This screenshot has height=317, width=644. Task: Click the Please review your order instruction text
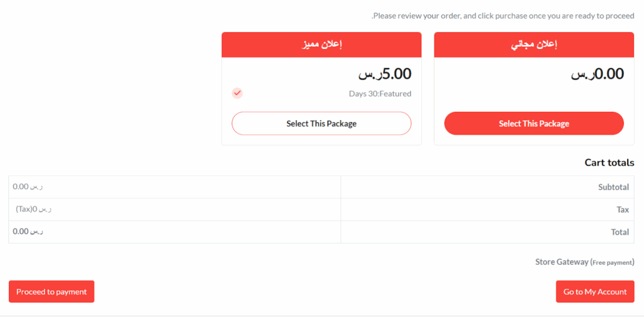(x=503, y=16)
